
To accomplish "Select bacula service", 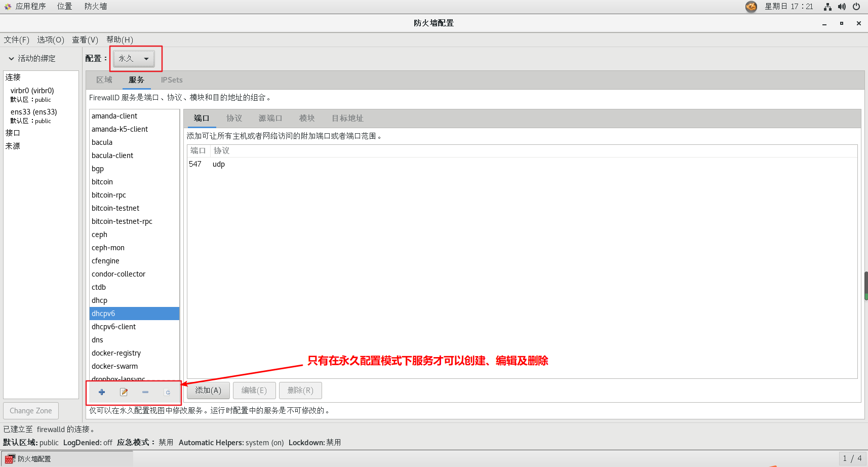I will [x=134, y=142].
